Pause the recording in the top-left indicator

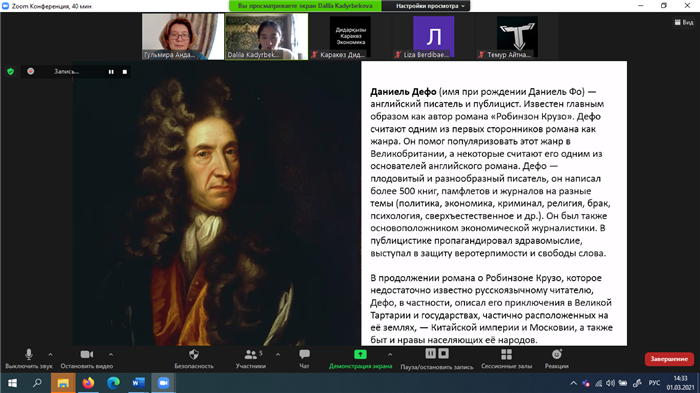click(111, 71)
